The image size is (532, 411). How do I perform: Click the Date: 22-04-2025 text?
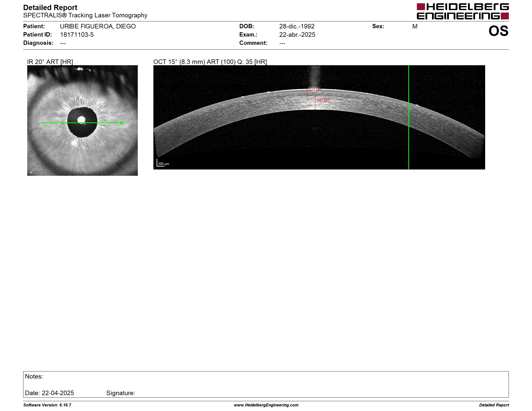pos(49,393)
